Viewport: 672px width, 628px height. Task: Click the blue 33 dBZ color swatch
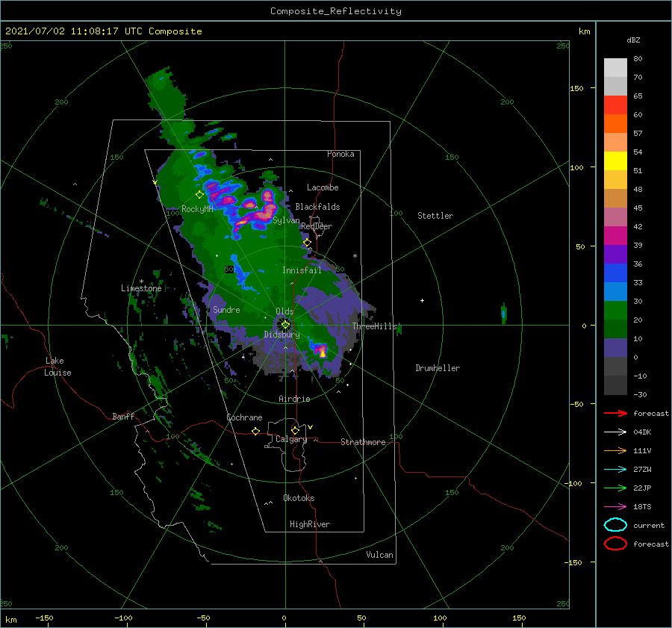[x=615, y=273]
